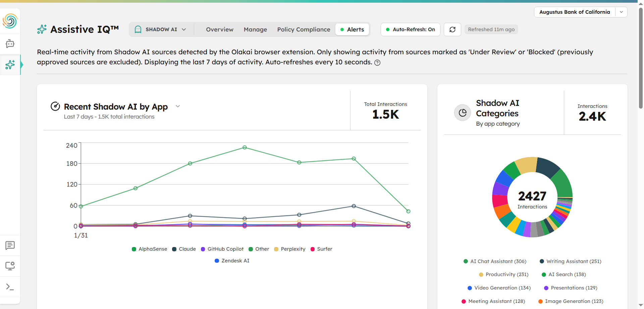
Task: Open Augustus Bank of California selector
Action: 580,12
